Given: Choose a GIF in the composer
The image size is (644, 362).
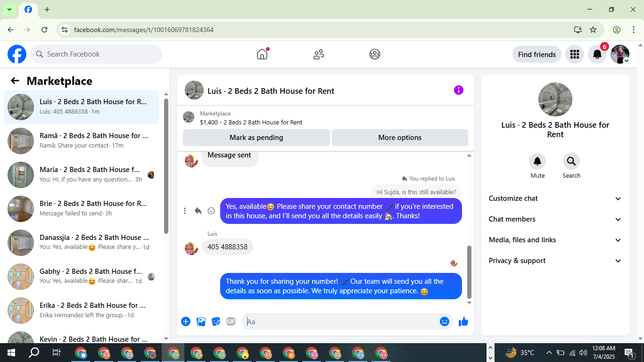Looking at the screenshot, I should 231,321.
